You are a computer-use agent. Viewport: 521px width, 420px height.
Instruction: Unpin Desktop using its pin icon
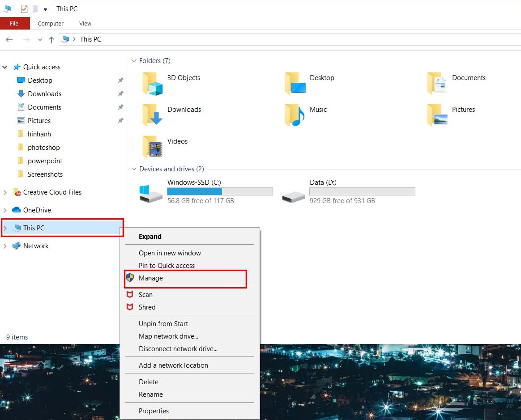(x=120, y=81)
